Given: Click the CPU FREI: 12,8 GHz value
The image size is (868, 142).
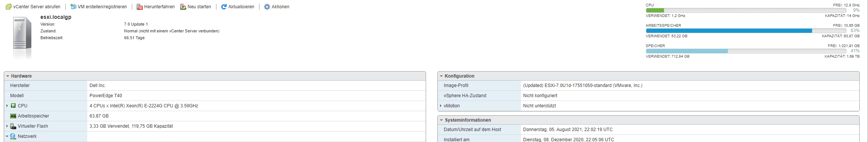Looking at the screenshot, I should click(846, 5).
